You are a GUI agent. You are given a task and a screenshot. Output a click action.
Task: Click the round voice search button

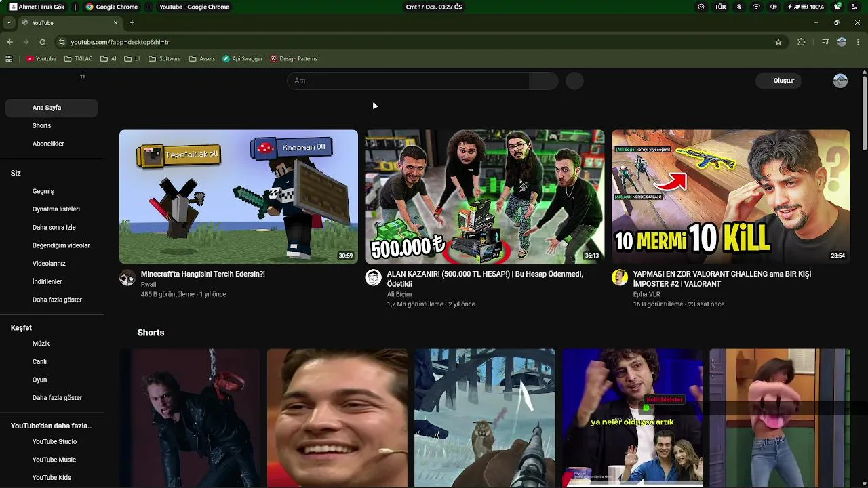(574, 81)
